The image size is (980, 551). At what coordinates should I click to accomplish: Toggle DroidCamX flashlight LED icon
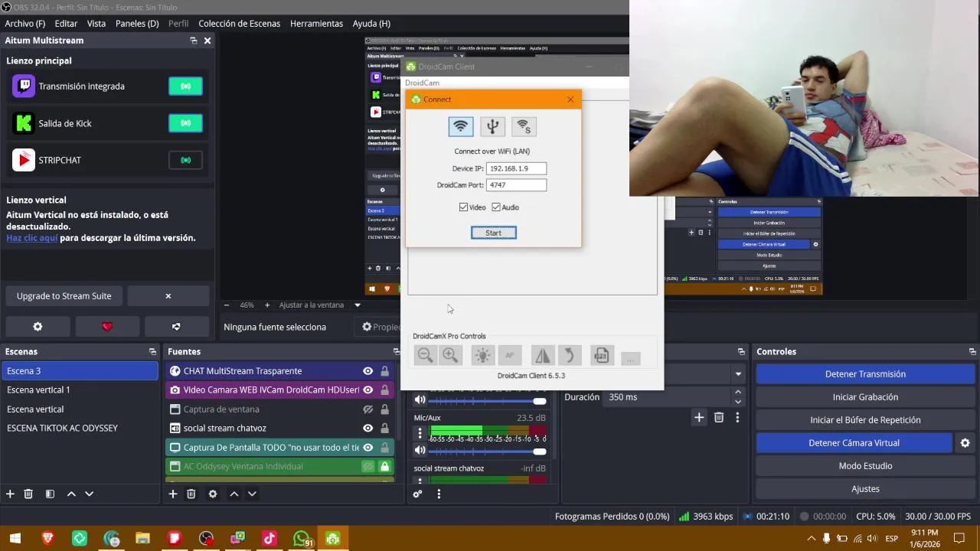[482, 355]
